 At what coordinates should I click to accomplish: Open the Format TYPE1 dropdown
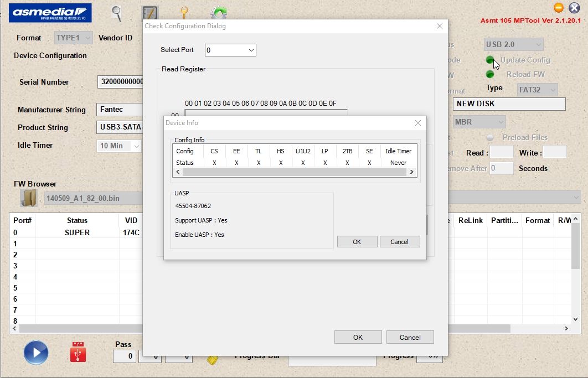[x=73, y=38]
